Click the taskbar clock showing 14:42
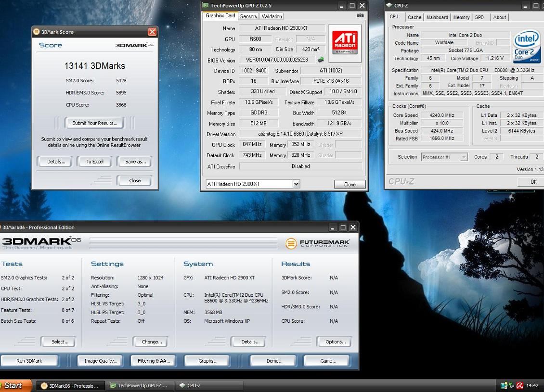 [x=532, y=385]
